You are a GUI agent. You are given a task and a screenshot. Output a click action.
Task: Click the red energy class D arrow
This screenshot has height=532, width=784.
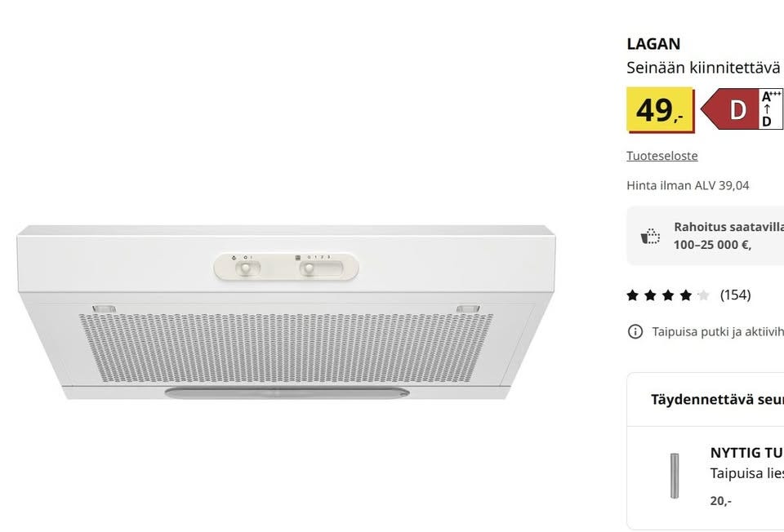pyautogui.click(x=730, y=109)
